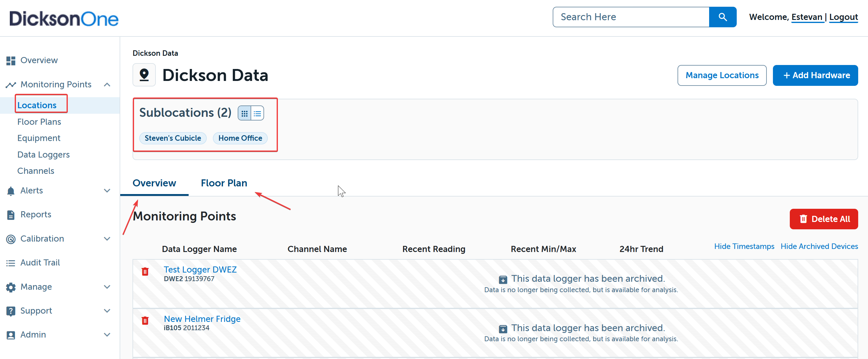Open the Steven's Cubicle sublocation
This screenshot has height=359, width=868.
coord(172,138)
